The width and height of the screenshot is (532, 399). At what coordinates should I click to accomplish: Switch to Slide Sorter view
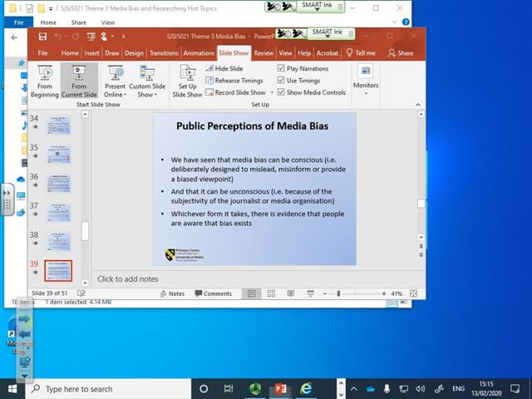[x=271, y=293]
